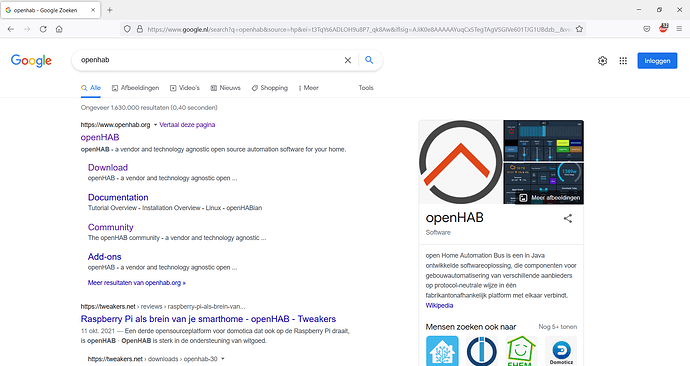The width and height of the screenshot is (690, 366).
Task: Bookmark this page with the star icon
Action: tap(579, 29)
